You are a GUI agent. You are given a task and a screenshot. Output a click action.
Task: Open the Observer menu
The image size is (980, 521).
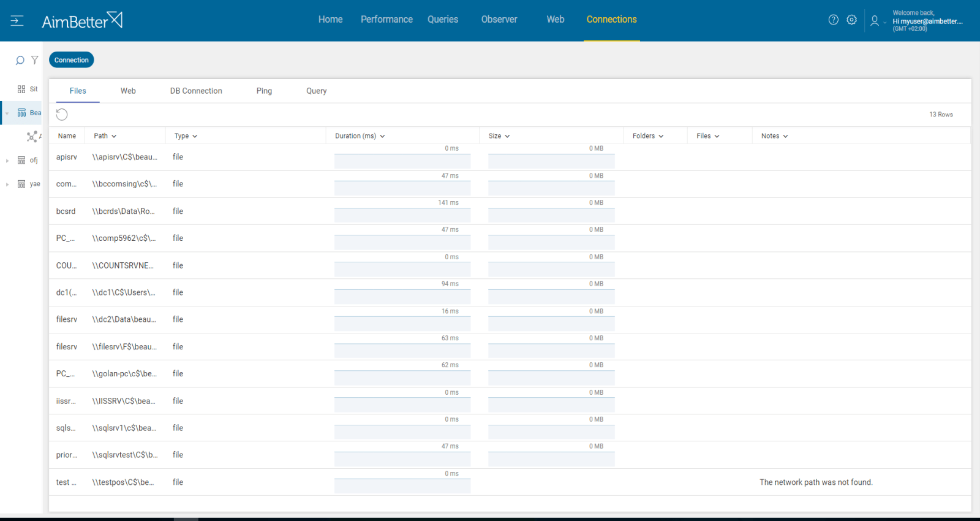pyautogui.click(x=499, y=20)
